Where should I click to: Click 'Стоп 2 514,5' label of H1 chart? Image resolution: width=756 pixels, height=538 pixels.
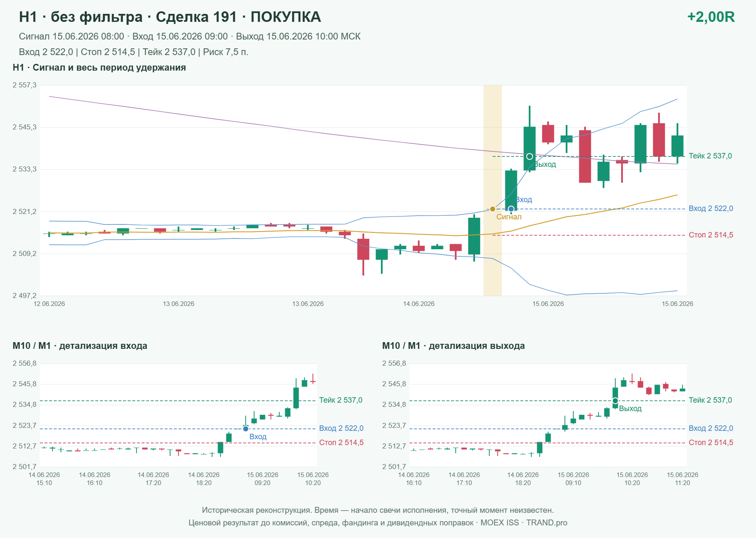coord(711,235)
